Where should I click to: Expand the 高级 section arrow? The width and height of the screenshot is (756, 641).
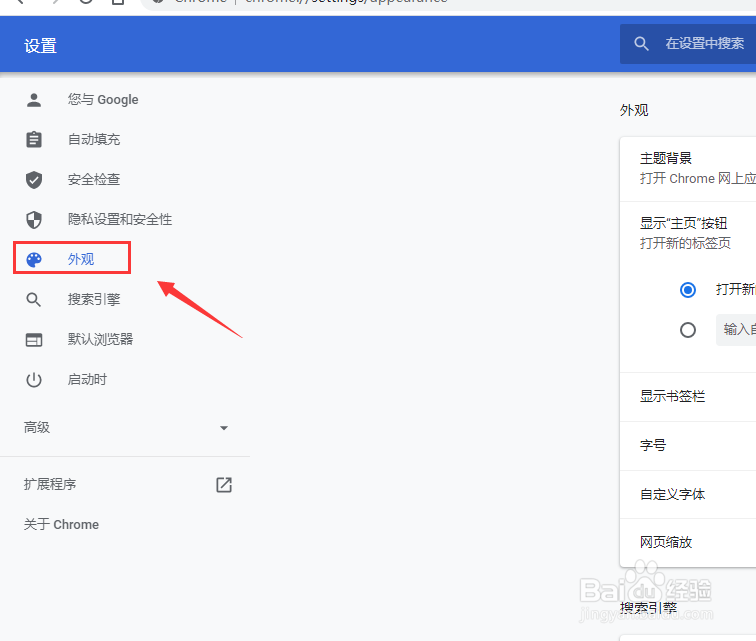[x=224, y=428]
